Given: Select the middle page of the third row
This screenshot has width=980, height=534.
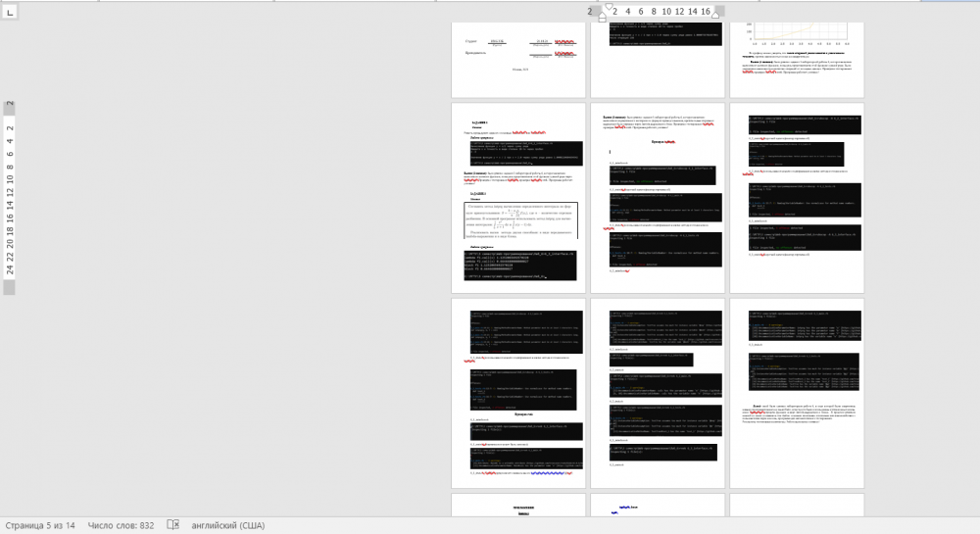Looking at the screenshot, I should 658,393.
